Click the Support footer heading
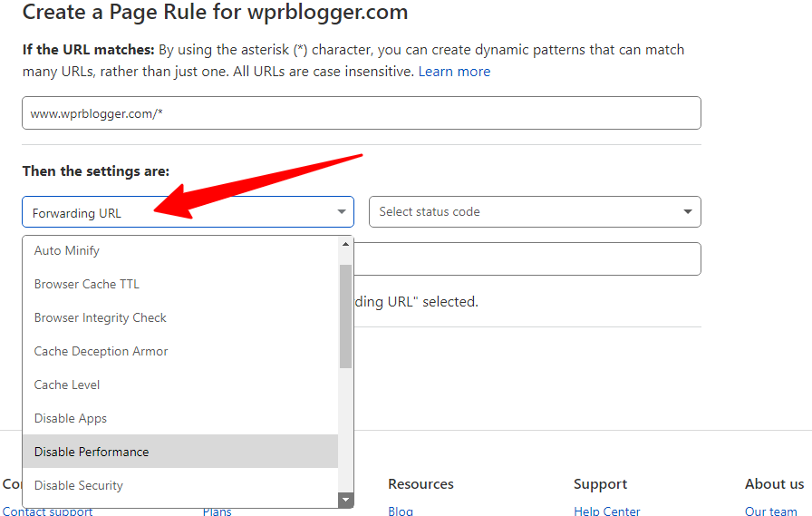The height and width of the screenshot is (516, 812). point(600,484)
